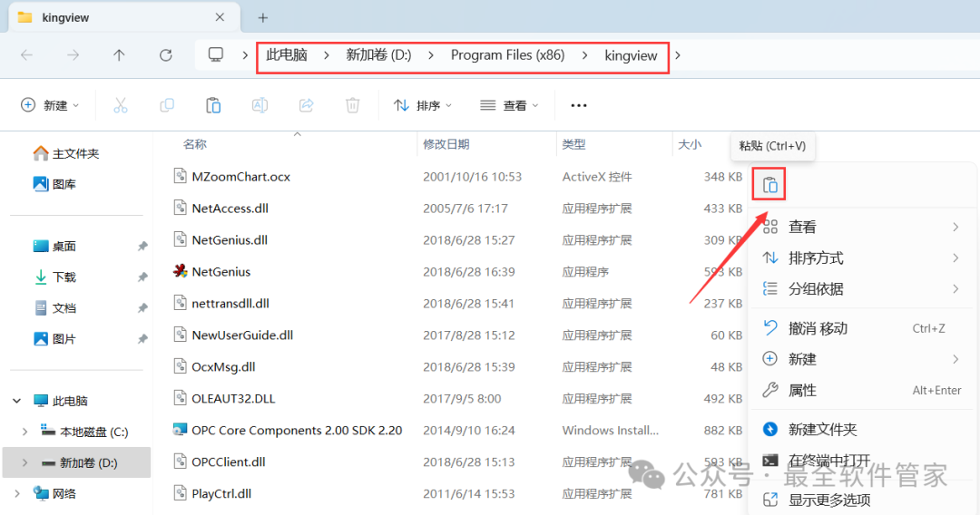Screen dimensions: 980x515
Task: Open 下载 in the sidebar
Action: [x=54, y=277]
